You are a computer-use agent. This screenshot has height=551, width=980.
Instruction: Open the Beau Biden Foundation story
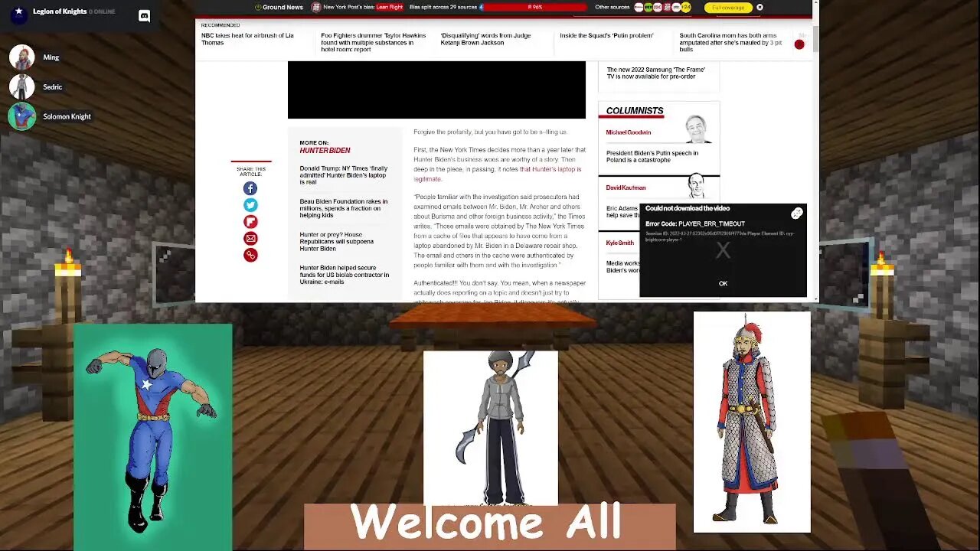click(344, 208)
